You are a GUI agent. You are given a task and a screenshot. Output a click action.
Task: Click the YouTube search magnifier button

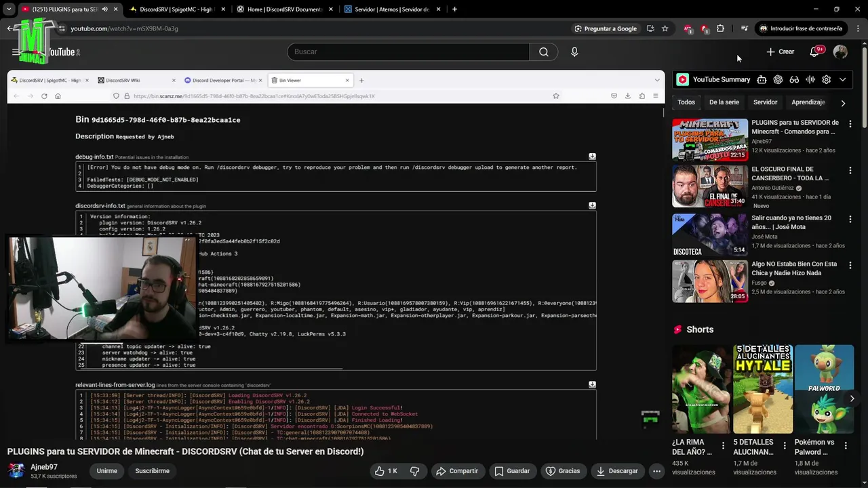544,52
